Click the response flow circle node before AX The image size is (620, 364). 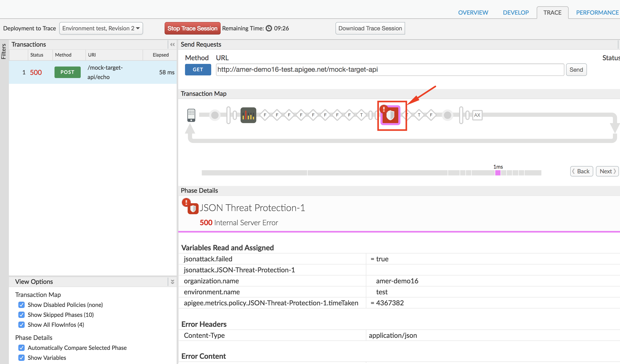[448, 115]
